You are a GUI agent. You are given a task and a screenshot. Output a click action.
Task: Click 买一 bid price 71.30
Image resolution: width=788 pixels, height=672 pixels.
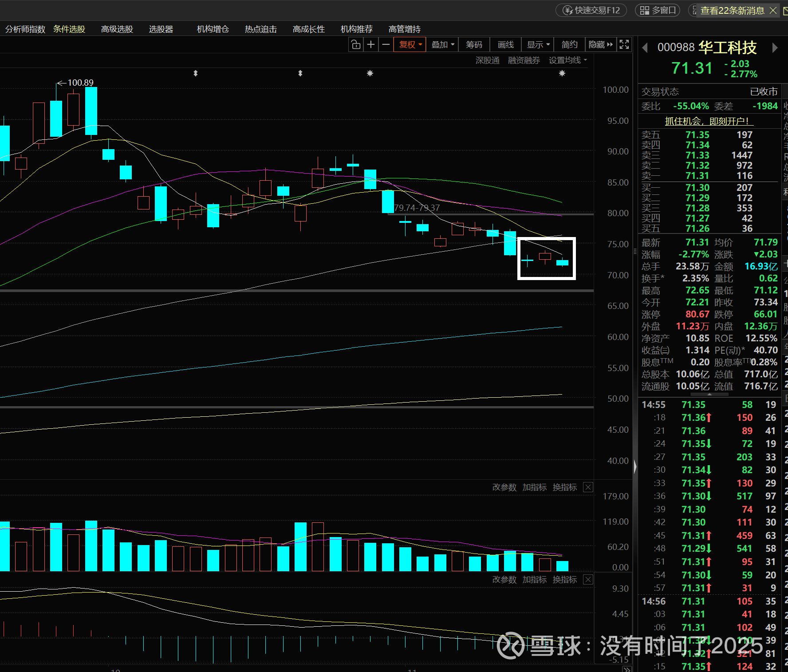(697, 188)
